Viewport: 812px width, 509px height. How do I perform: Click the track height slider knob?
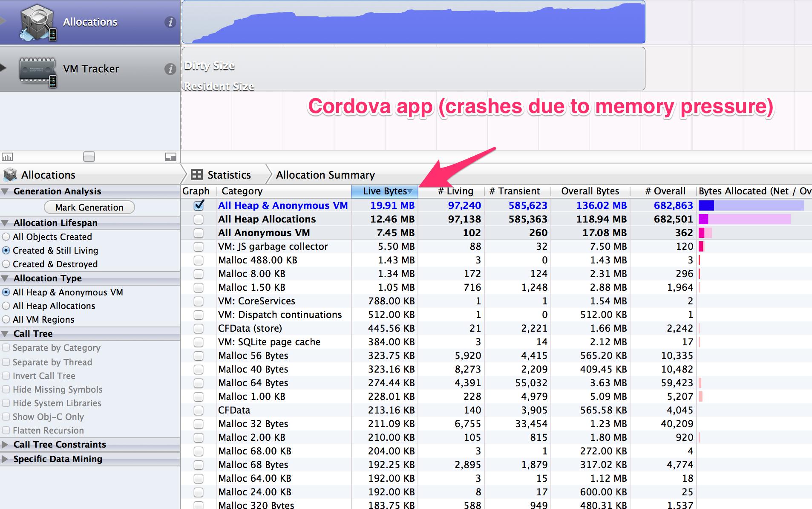click(89, 156)
